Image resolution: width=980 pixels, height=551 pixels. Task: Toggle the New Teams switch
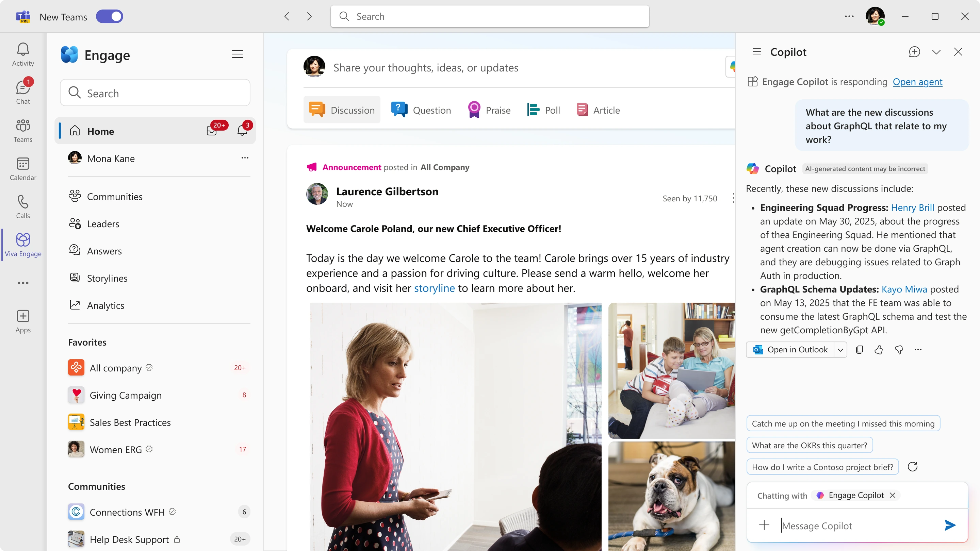(109, 16)
